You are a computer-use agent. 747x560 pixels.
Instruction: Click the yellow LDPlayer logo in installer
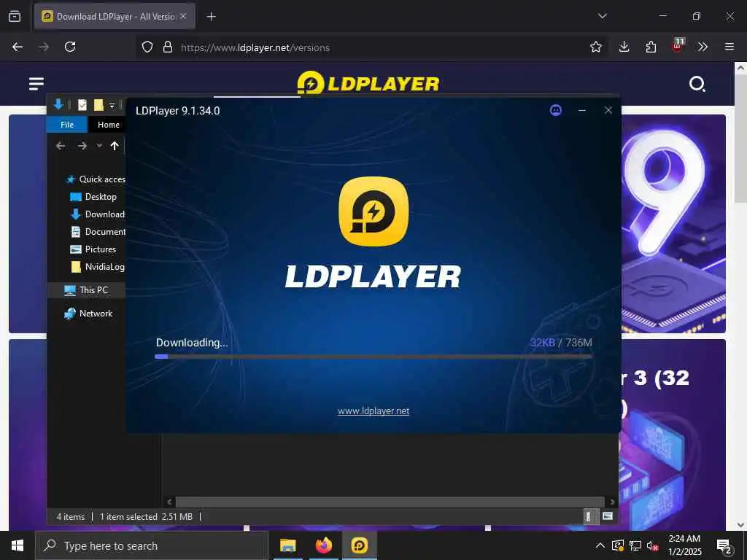373,211
